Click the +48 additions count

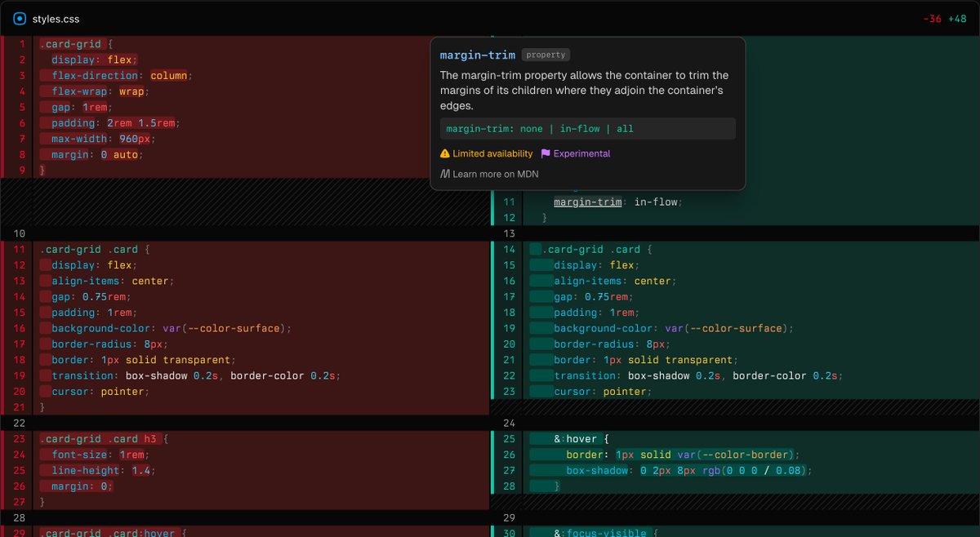tap(957, 18)
